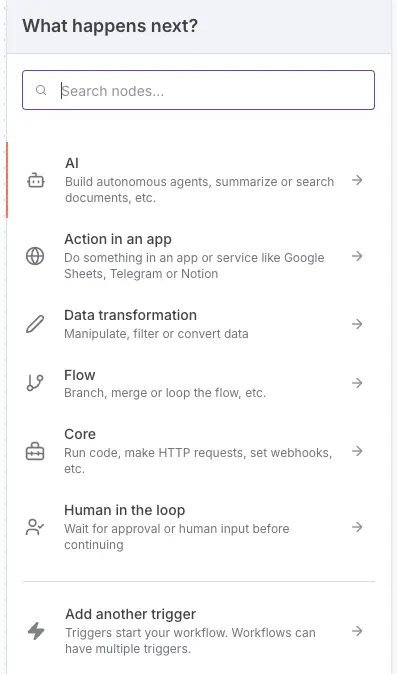Choose the branch icon for Flow
This screenshot has height=674, width=397.
[35, 383]
